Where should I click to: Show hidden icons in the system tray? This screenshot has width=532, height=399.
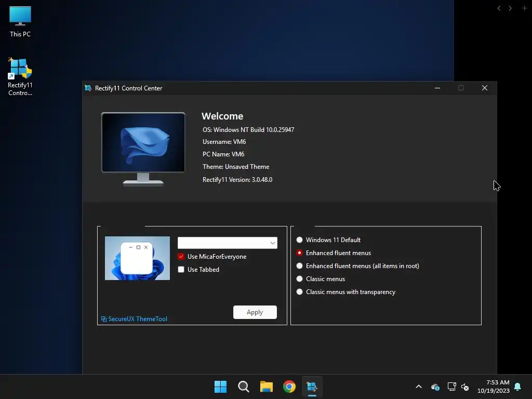click(419, 387)
